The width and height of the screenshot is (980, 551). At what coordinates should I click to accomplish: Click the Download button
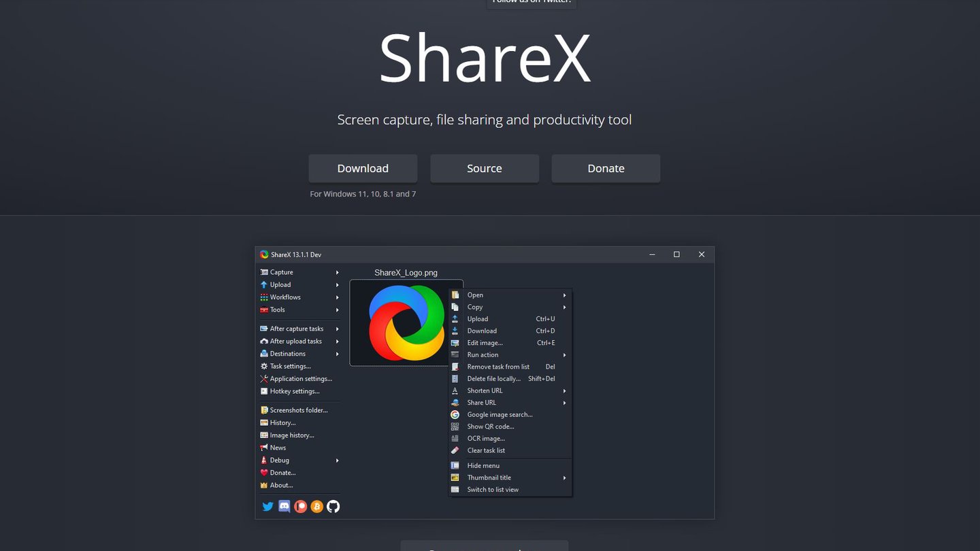pos(363,169)
